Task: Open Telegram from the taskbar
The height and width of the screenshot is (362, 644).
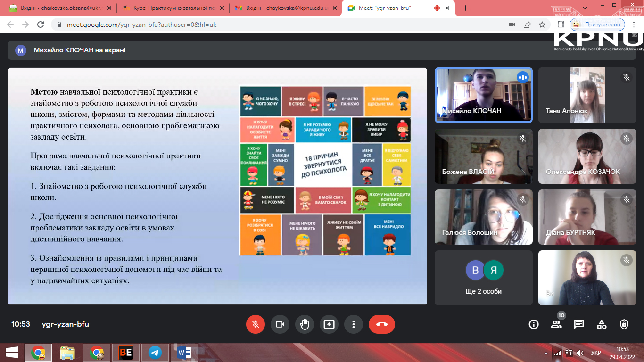Action: (x=155, y=352)
